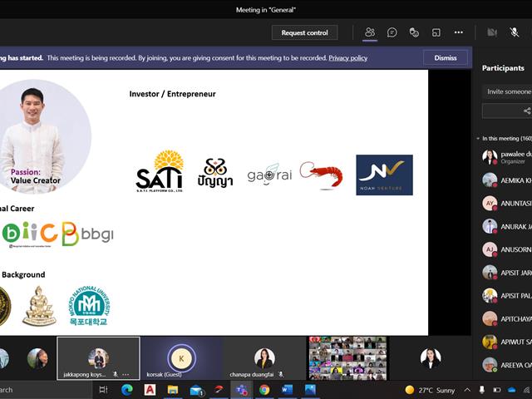Image resolution: width=532 pixels, height=399 pixels.
Task: Open the breakout rooms icon
Action: click(436, 32)
